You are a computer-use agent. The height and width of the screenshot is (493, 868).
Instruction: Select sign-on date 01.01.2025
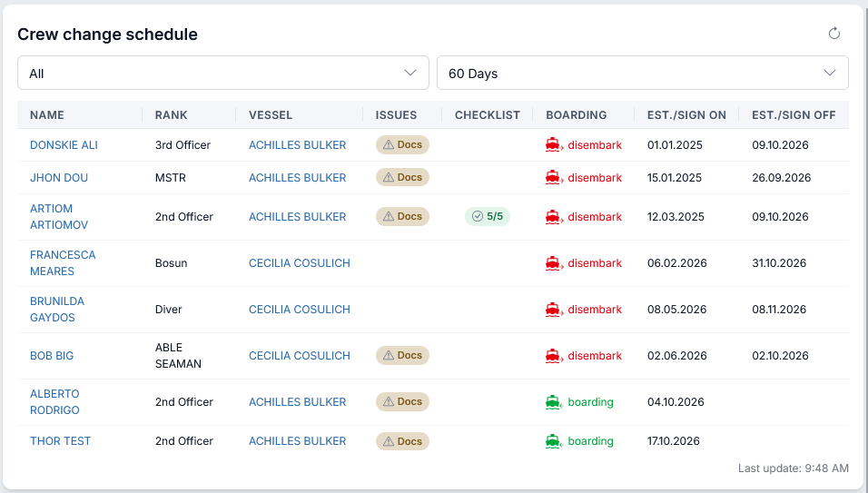click(675, 145)
